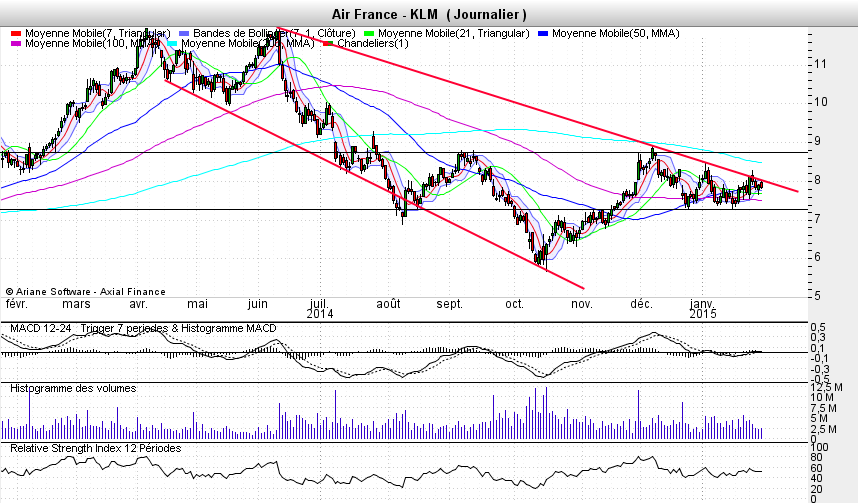Click the price axis value 9

click(x=817, y=141)
